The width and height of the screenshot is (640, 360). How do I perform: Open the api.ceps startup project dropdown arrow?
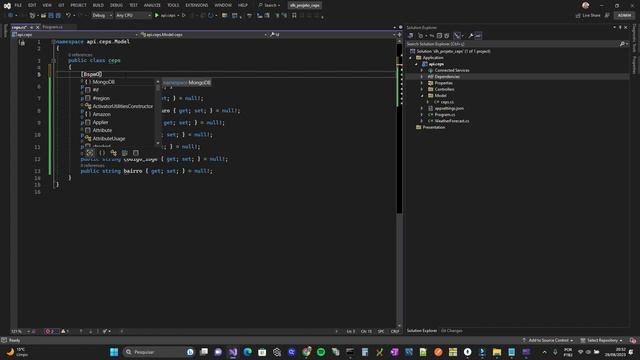178,16
